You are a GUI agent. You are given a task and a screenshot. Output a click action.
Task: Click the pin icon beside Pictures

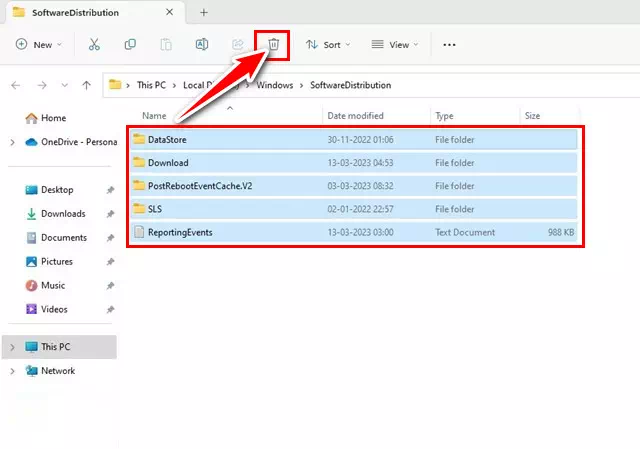[110, 262]
